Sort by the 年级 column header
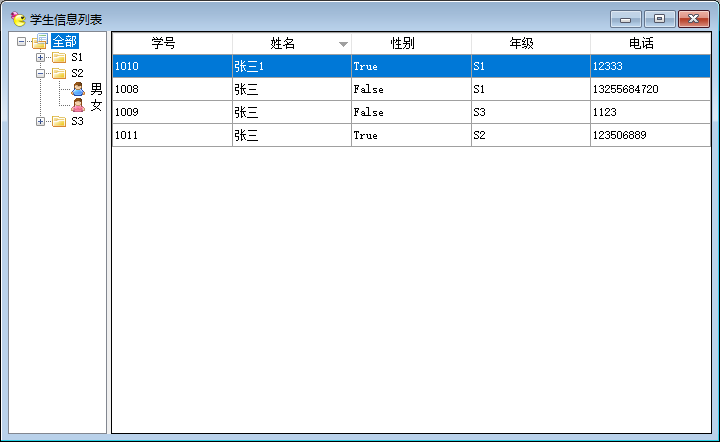The width and height of the screenshot is (720, 442). [x=521, y=44]
